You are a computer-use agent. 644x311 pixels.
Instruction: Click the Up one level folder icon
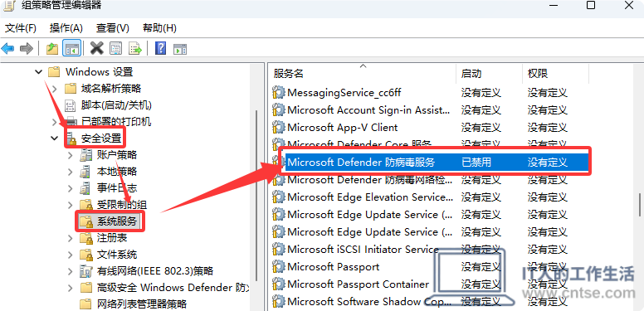[x=52, y=48]
